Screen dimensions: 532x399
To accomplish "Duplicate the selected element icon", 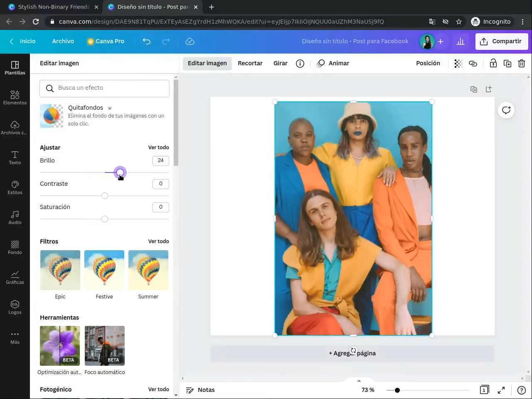I will coord(507,64).
